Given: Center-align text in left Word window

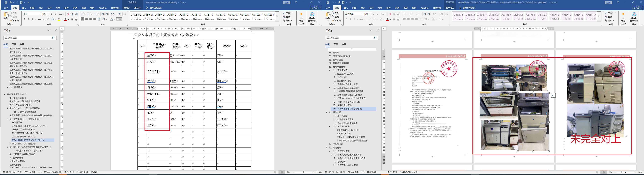Looking at the screenshot, I should point(87,19).
